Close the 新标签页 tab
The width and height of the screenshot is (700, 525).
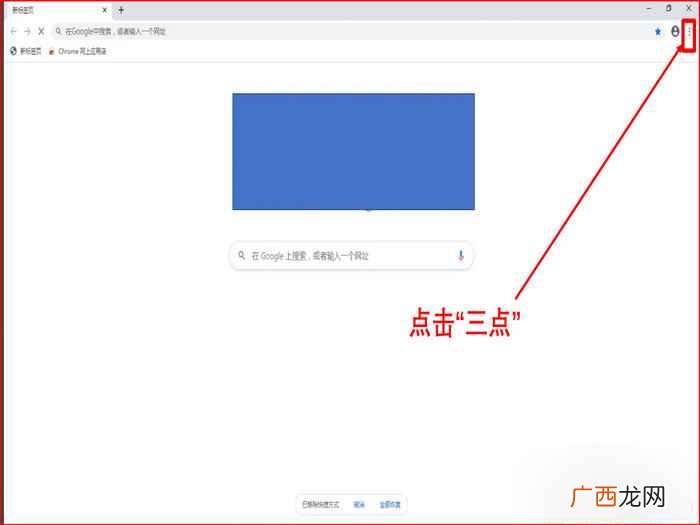tap(104, 10)
